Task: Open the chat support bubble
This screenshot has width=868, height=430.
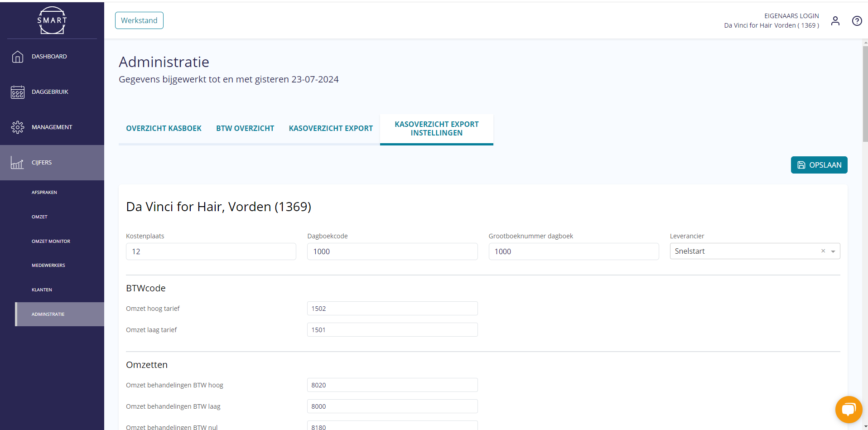Action: [x=848, y=410]
